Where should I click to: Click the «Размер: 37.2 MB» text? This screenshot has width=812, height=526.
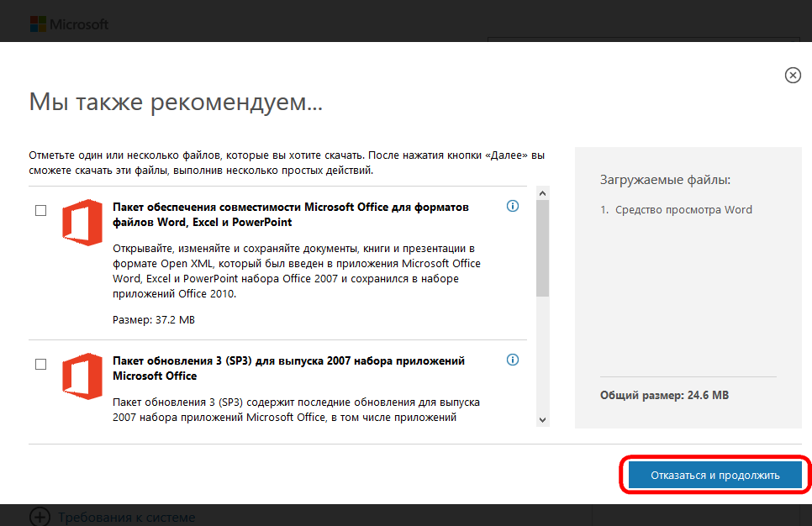point(154,320)
